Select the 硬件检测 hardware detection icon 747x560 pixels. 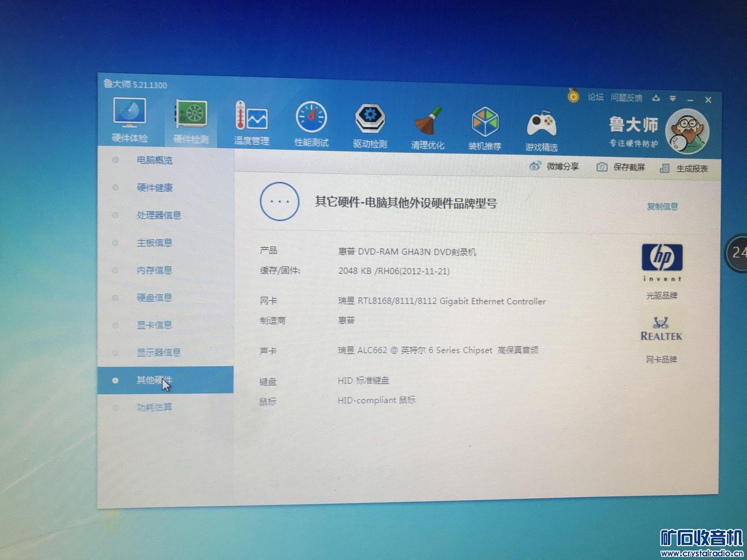coord(191,122)
